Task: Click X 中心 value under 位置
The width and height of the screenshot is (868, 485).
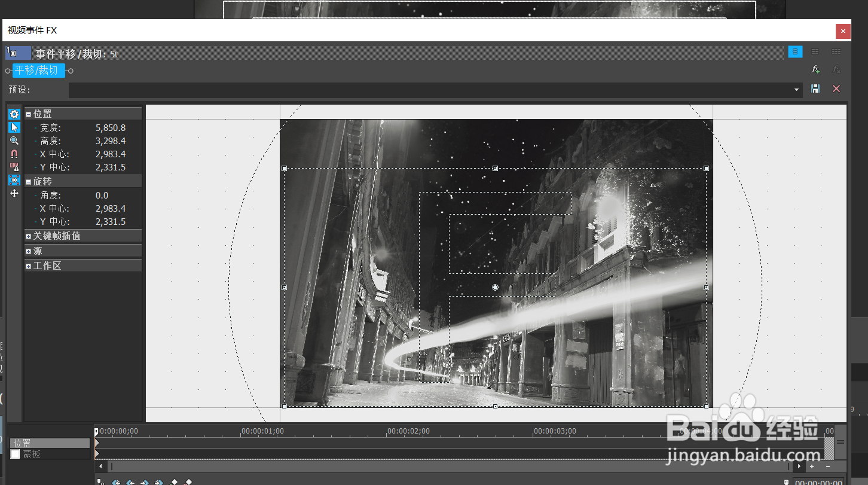Action: click(x=111, y=154)
